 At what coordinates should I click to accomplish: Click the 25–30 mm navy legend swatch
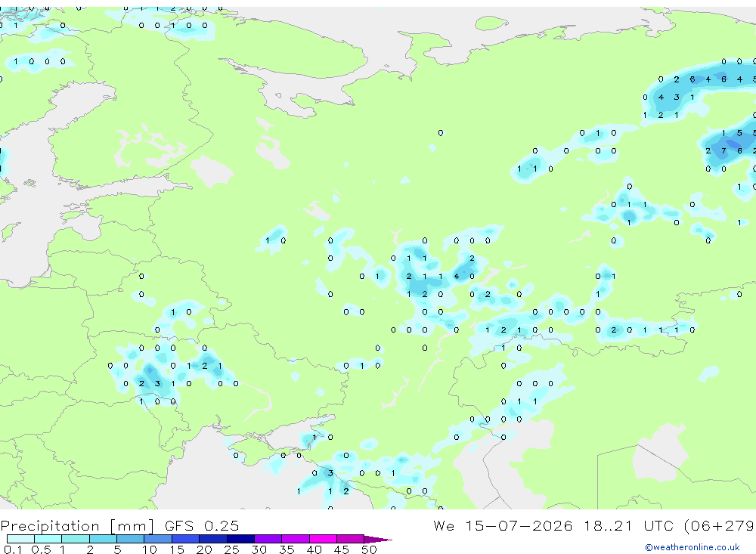(x=240, y=539)
